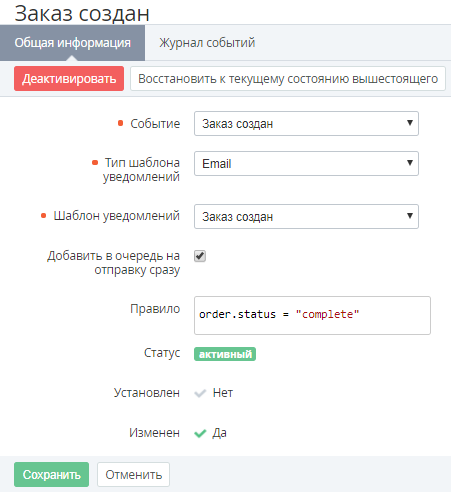Open the Тип шаблона уведомлений dropdown

point(306,163)
